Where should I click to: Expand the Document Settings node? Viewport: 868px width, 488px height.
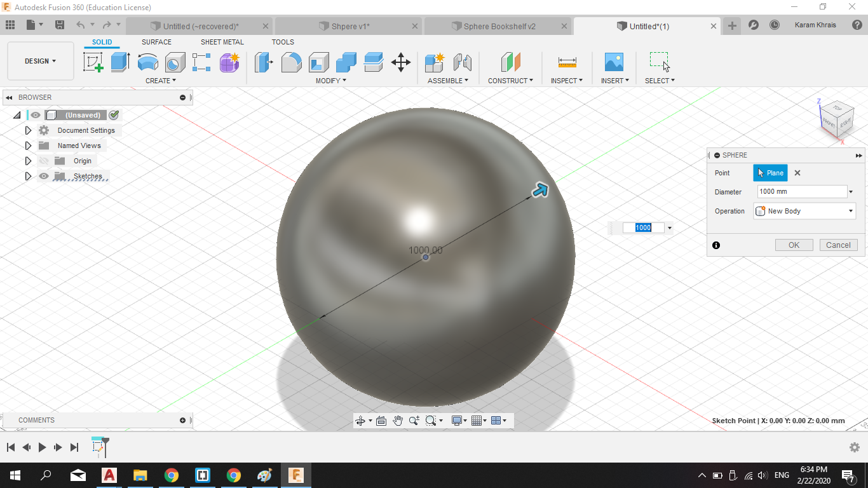(28, 130)
